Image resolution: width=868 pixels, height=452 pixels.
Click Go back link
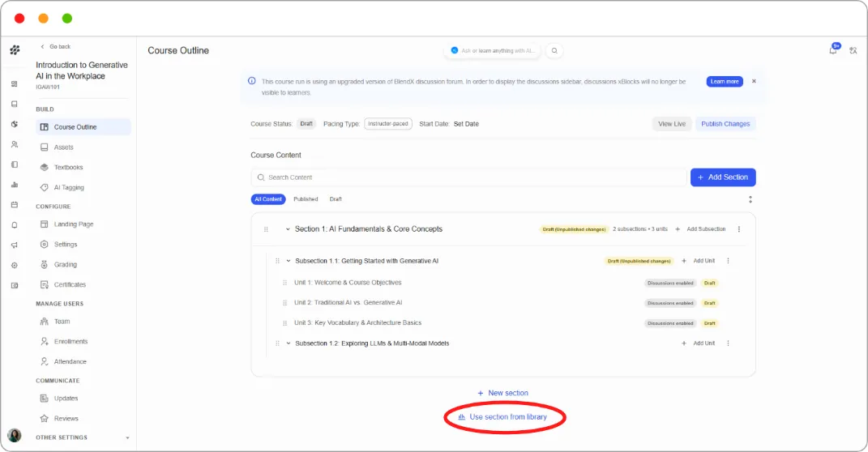(55, 46)
